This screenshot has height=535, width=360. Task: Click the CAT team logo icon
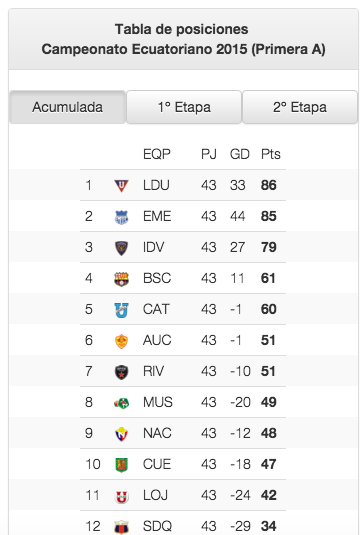pyautogui.click(x=121, y=310)
